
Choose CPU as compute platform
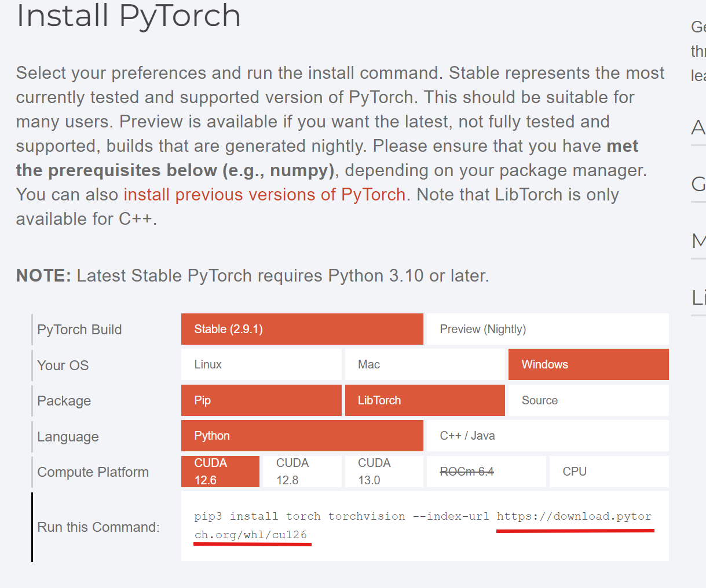(x=609, y=472)
